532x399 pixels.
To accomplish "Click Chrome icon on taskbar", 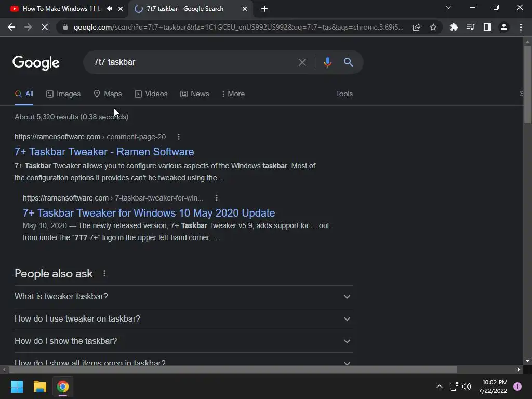I will coord(63,387).
